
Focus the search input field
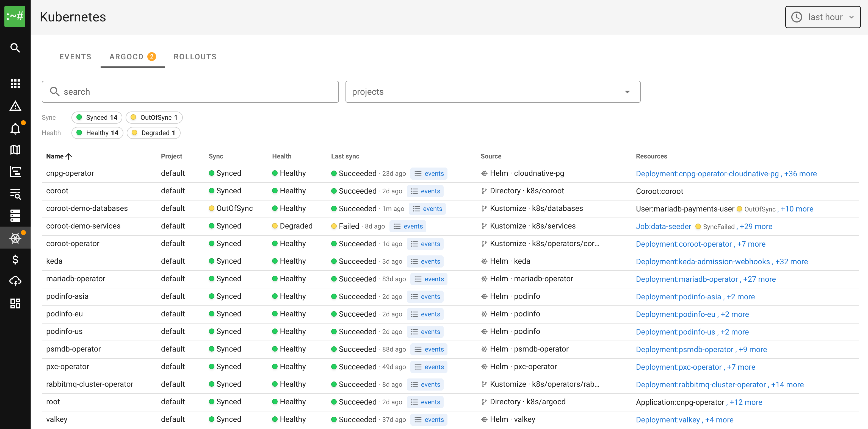coord(190,91)
